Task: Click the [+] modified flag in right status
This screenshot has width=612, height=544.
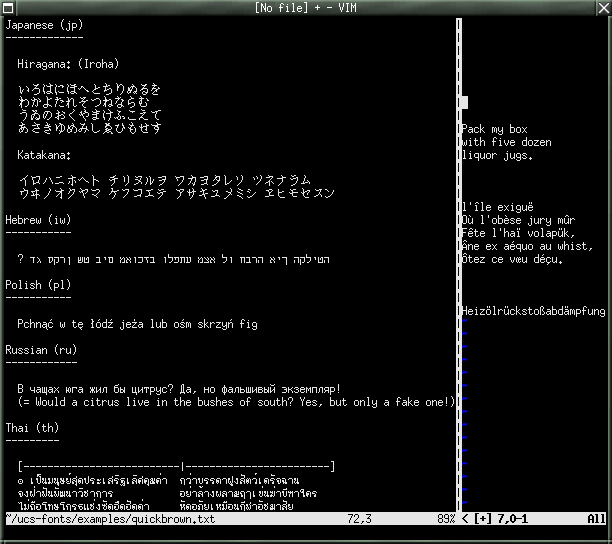Action: point(481,519)
